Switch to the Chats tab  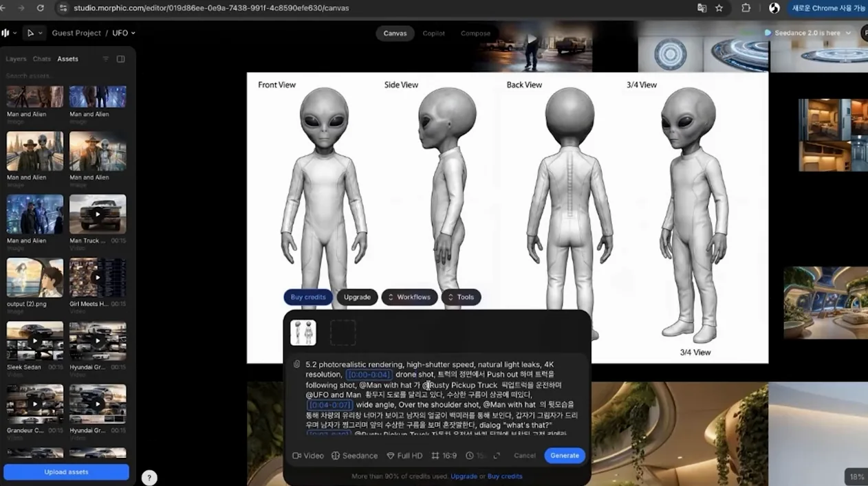coord(42,59)
